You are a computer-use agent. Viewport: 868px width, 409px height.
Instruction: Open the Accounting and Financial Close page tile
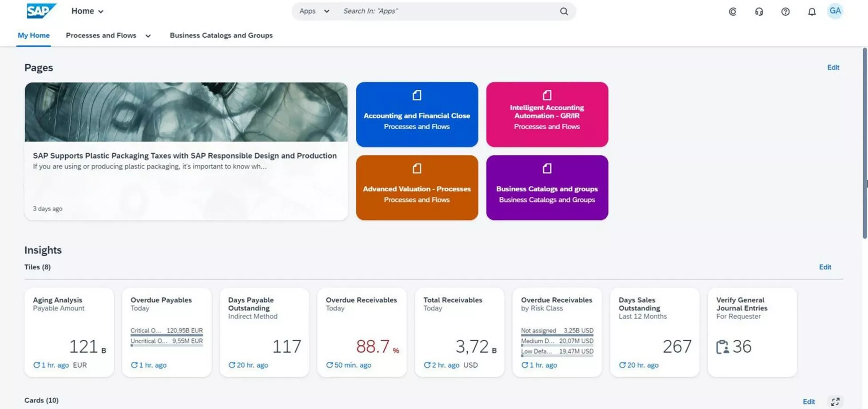click(416, 114)
